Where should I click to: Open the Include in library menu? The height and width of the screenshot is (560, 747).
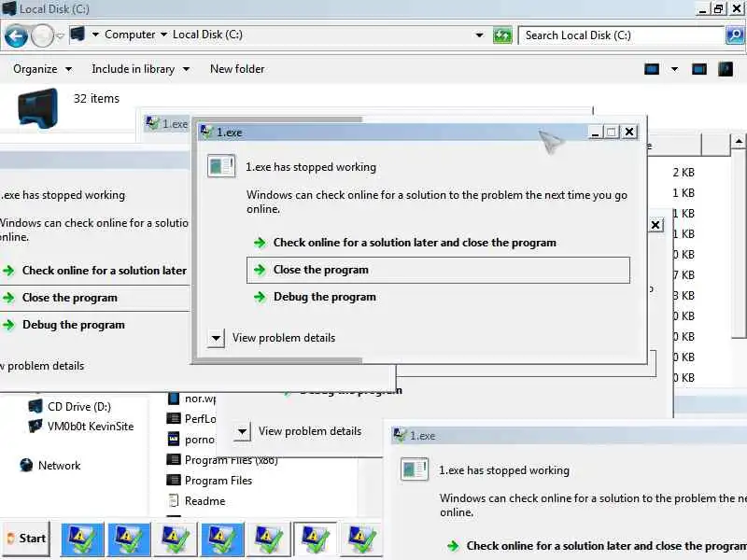[141, 69]
